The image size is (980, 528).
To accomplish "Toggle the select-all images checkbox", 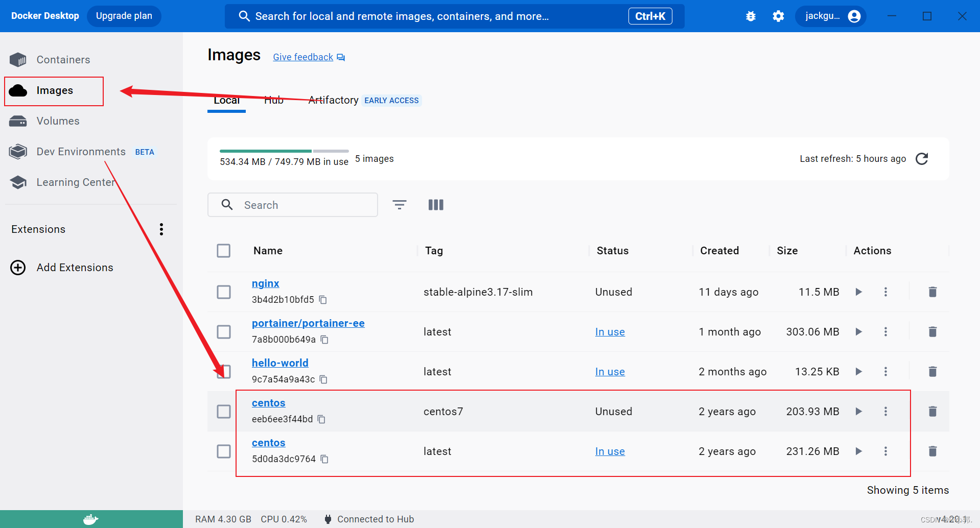I will pyautogui.click(x=224, y=251).
